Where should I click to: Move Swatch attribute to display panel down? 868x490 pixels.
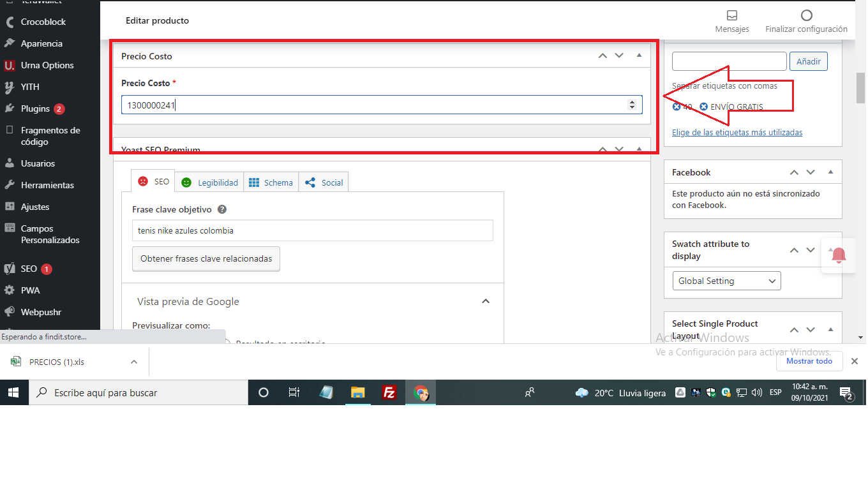click(x=811, y=250)
